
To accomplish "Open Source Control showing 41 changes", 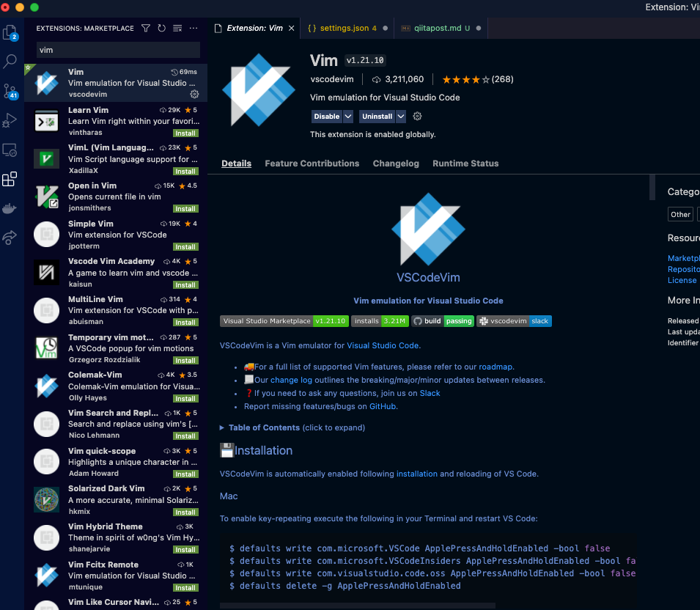I will tap(10, 91).
